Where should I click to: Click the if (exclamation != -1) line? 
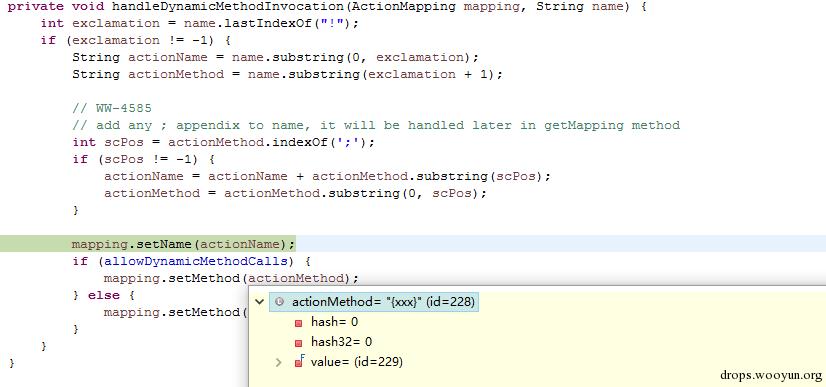tap(135, 41)
